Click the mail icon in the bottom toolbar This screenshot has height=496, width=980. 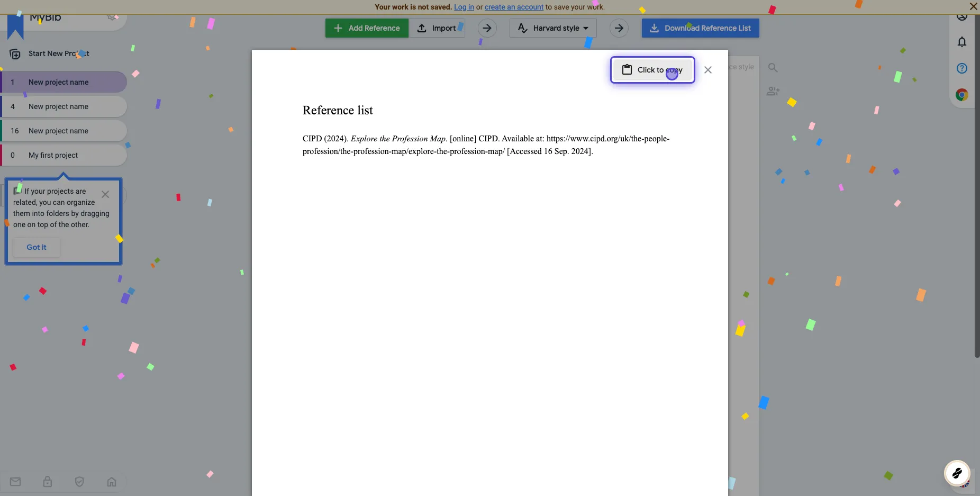tap(15, 482)
